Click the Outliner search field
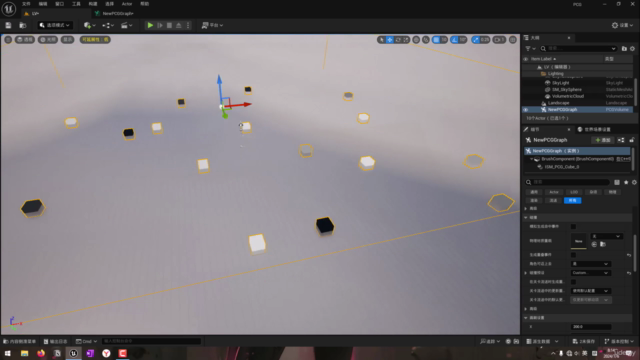Viewport: 640px width, 360px height. point(578,49)
